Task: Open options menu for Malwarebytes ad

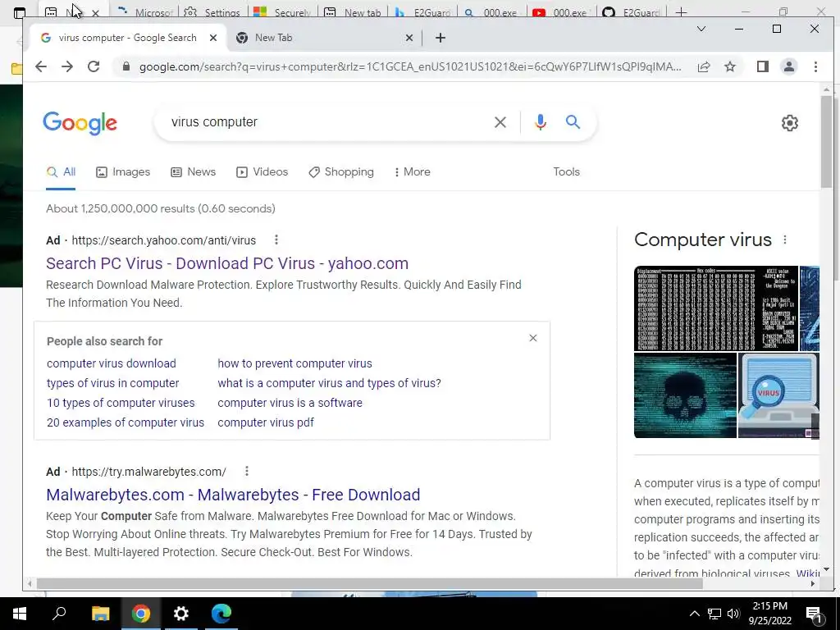Action: coord(246,472)
